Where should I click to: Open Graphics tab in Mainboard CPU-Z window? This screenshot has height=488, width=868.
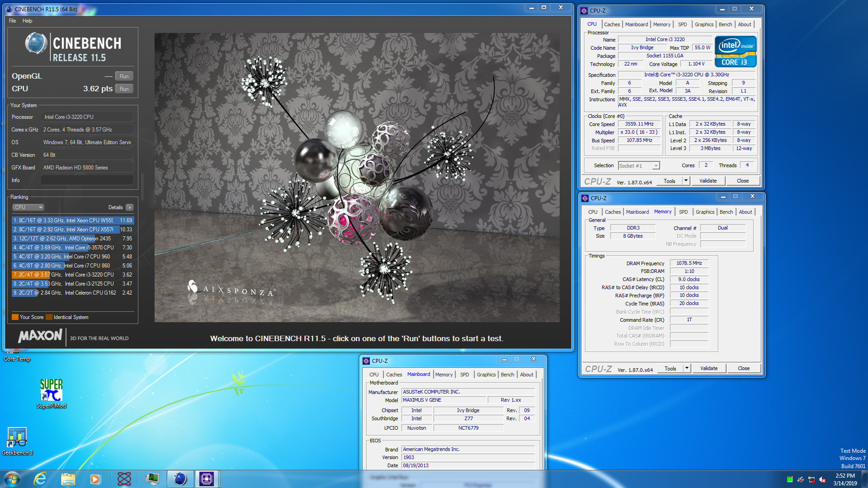tap(486, 375)
